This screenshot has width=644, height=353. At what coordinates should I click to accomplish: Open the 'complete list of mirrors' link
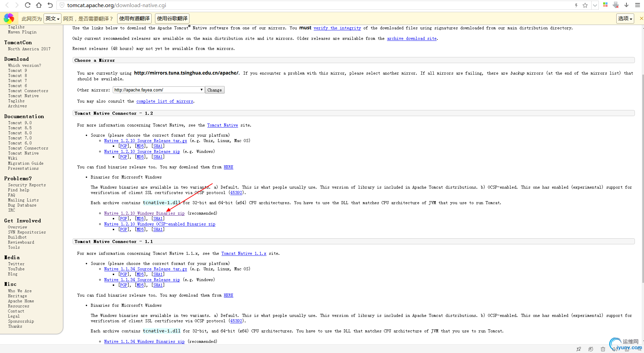click(x=165, y=101)
